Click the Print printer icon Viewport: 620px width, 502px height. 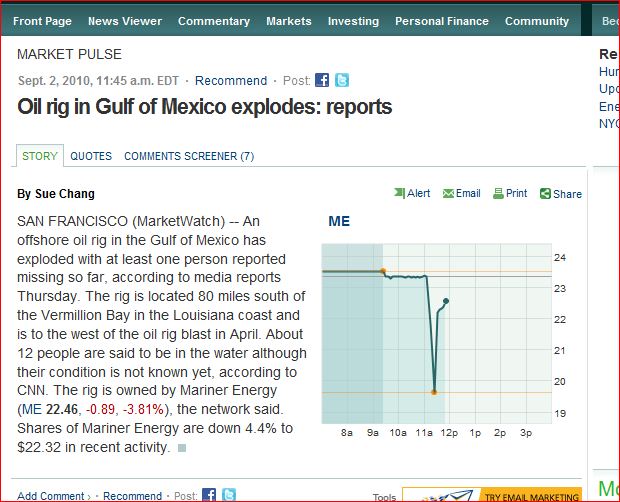(x=498, y=193)
